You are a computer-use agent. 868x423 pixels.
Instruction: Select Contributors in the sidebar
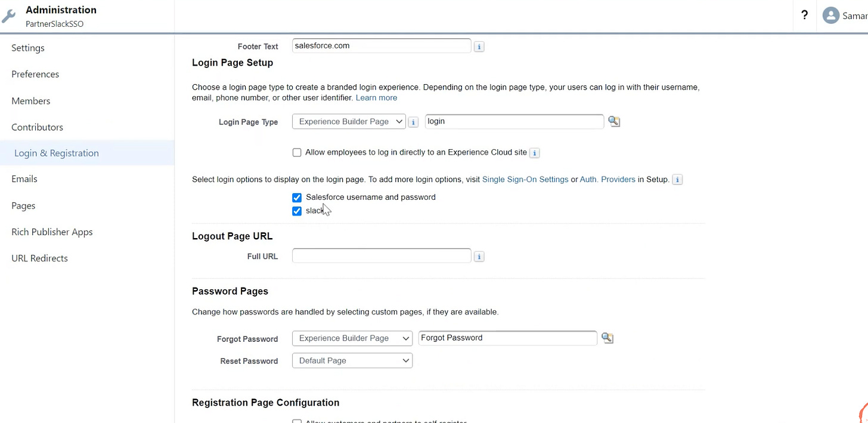pos(37,127)
